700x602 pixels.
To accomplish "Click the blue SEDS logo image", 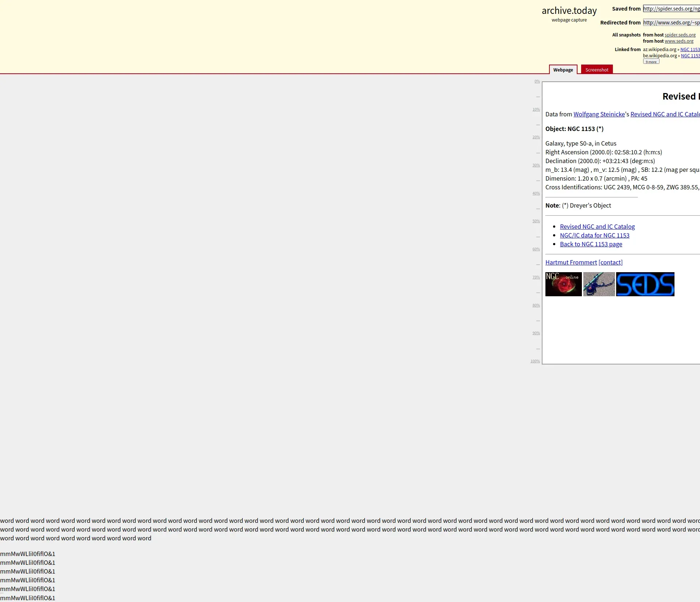I will 645,284.
